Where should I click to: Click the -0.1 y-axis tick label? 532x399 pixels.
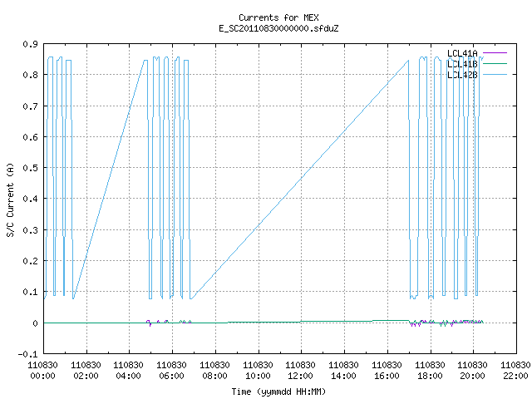point(27,354)
